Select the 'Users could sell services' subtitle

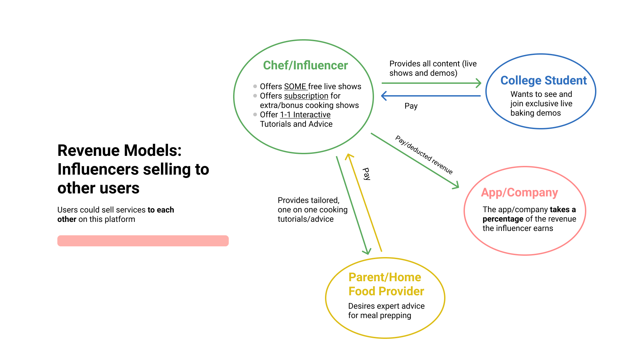(x=116, y=215)
